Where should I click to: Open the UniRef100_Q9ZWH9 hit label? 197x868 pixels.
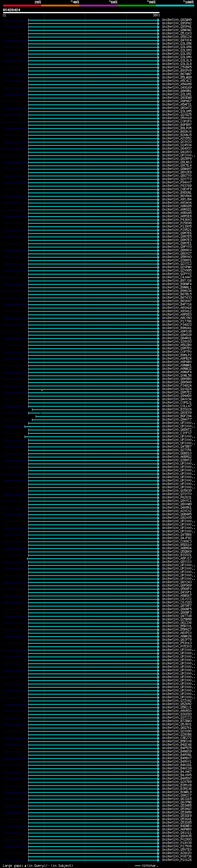tap(177, 20)
